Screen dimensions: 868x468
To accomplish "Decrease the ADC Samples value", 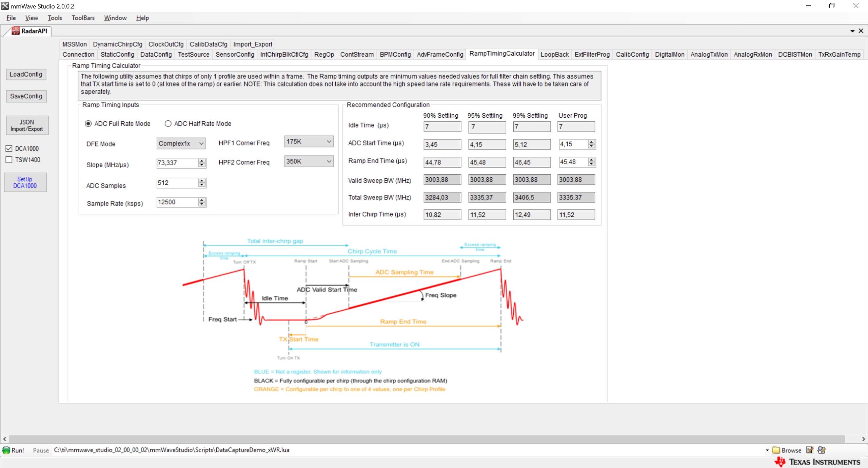I will coord(202,185).
